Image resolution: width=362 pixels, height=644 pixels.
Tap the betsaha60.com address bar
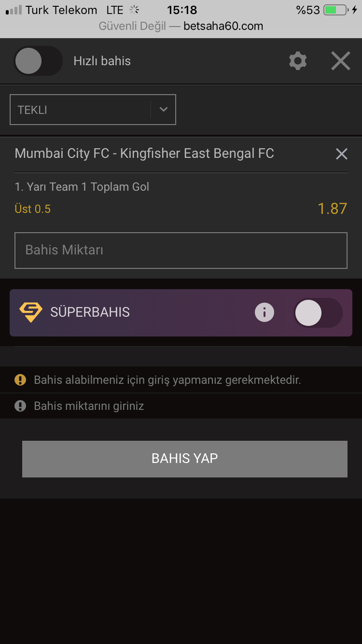(x=181, y=26)
